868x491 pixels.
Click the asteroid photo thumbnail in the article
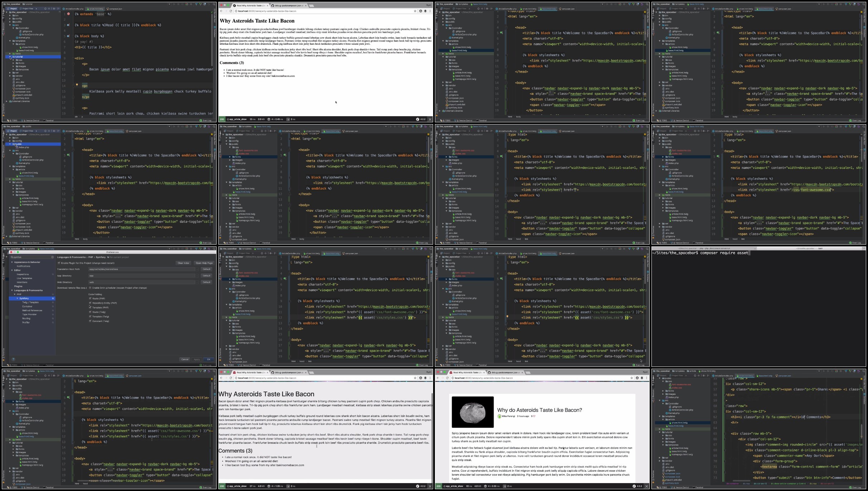click(x=472, y=412)
